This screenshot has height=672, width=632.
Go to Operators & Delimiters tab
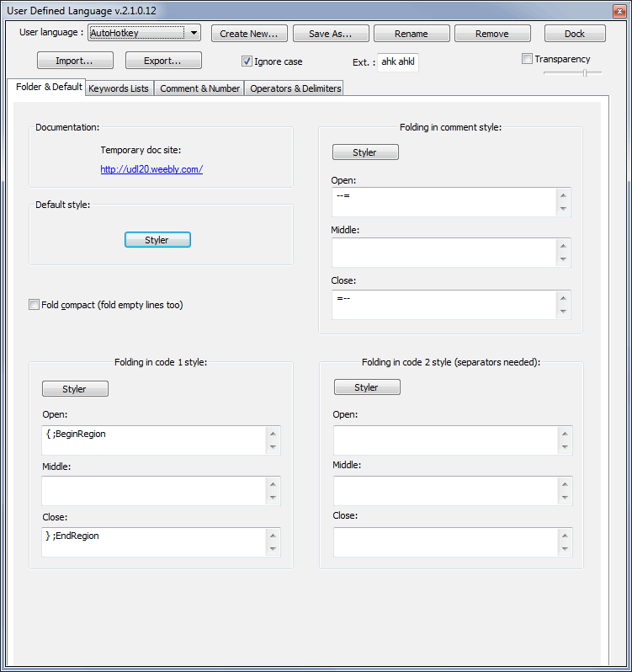pyautogui.click(x=295, y=88)
